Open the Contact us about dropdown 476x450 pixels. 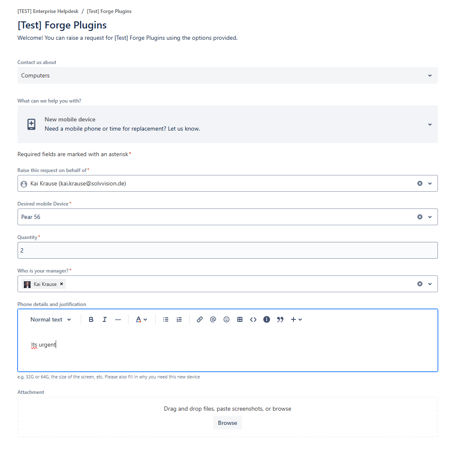point(430,75)
